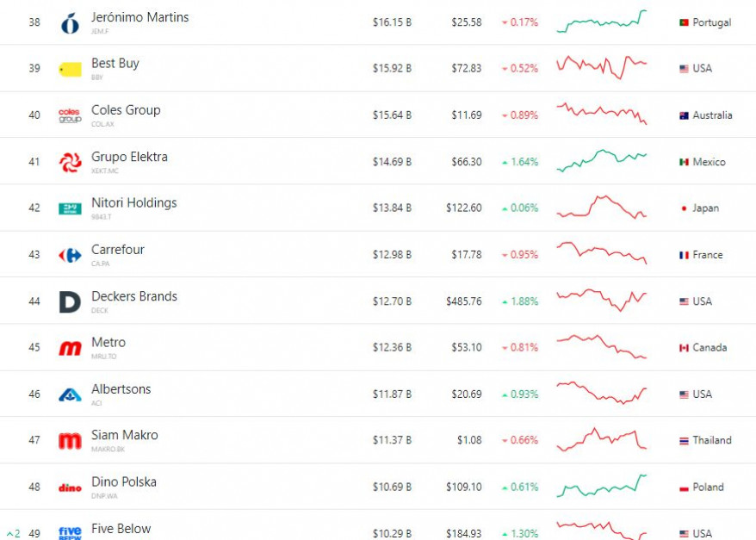The image size is (756, 540).
Task: Click the Deckers Brands D logo
Action: (x=70, y=301)
